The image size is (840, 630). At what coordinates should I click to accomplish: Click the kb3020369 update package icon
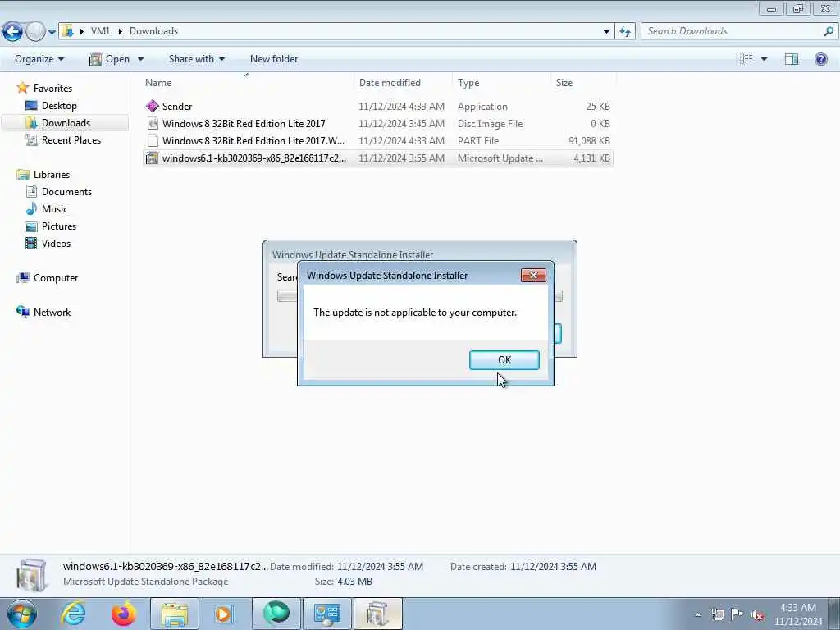(153, 158)
